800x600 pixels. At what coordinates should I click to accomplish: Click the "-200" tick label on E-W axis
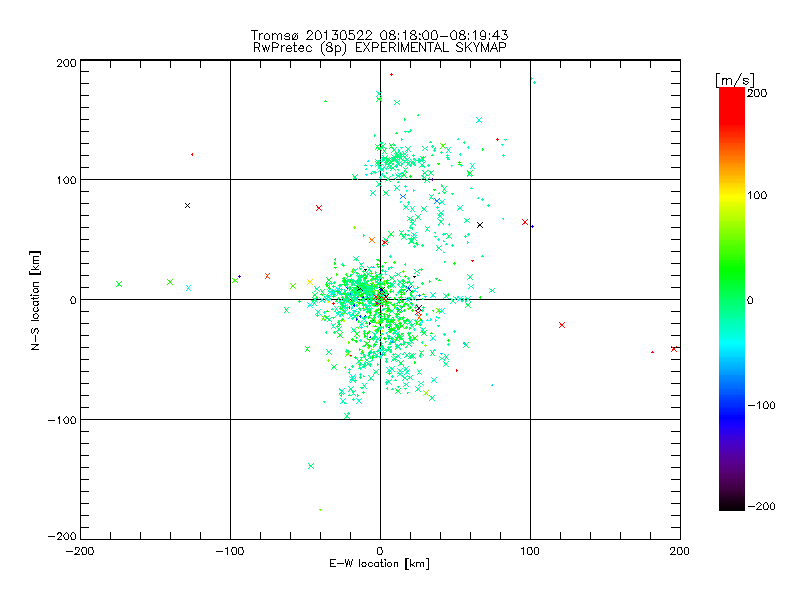pyautogui.click(x=80, y=551)
